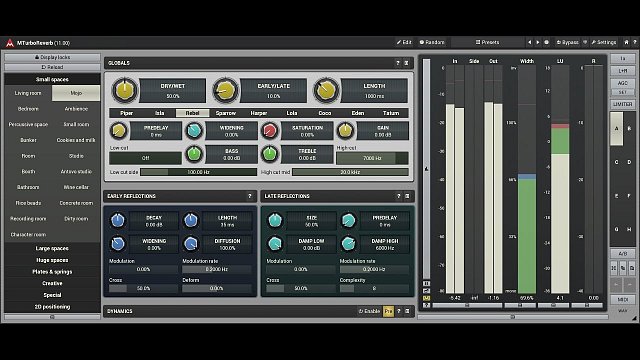Click the Reload button
This screenshot has width=640, height=360.
[x=52, y=67]
